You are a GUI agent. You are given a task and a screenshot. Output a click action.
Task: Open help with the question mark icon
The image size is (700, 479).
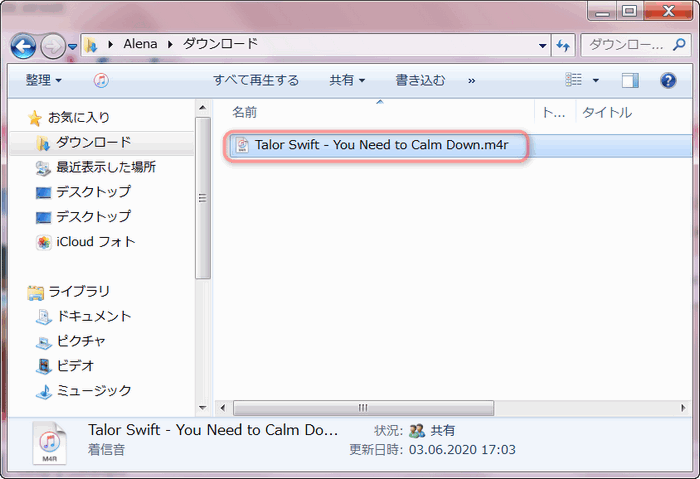[x=668, y=80]
